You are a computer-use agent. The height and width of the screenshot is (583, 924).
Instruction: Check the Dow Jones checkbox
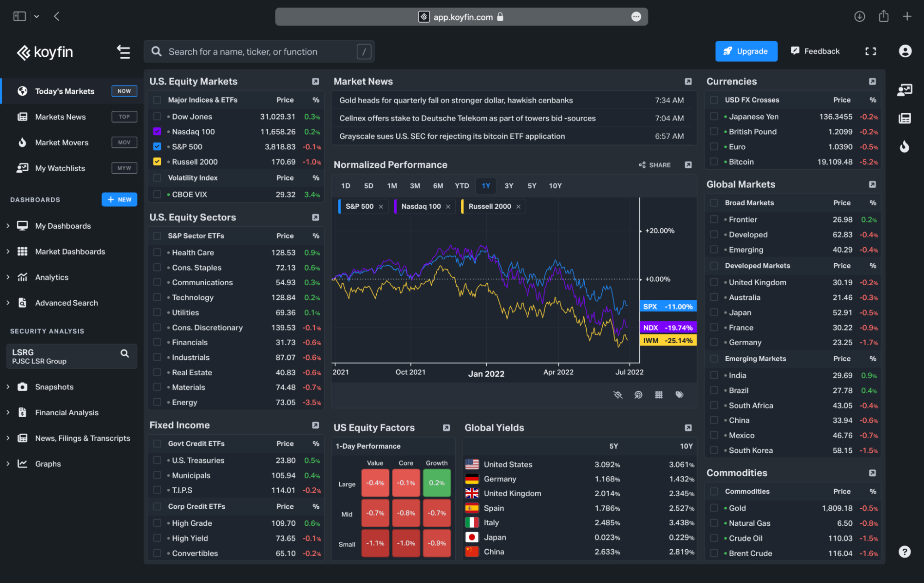point(157,116)
